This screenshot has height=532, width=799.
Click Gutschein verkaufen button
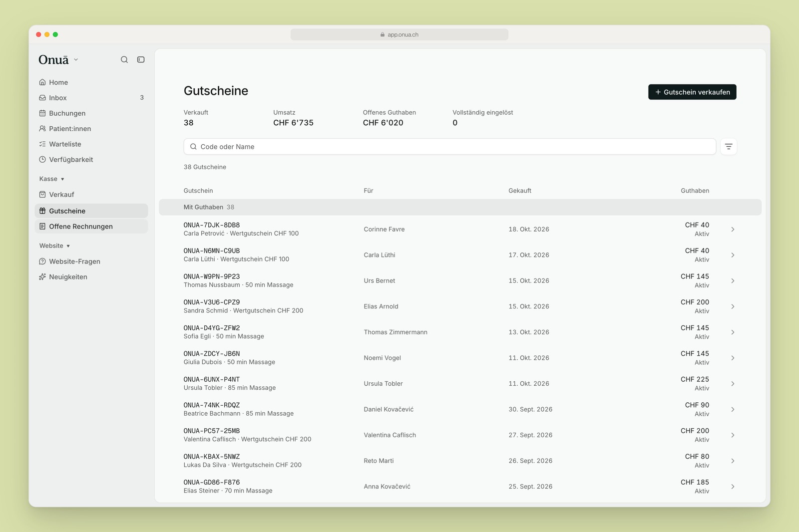click(x=692, y=92)
